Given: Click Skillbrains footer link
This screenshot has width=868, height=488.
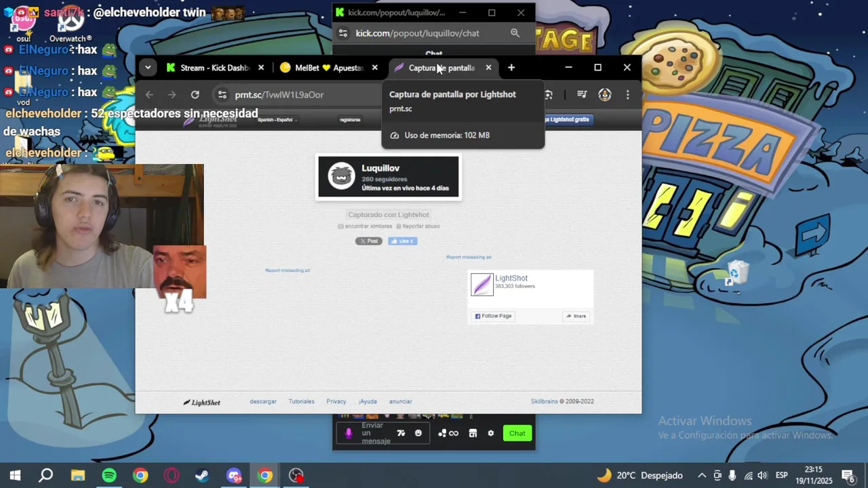Looking at the screenshot, I should click(x=545, y=401).
